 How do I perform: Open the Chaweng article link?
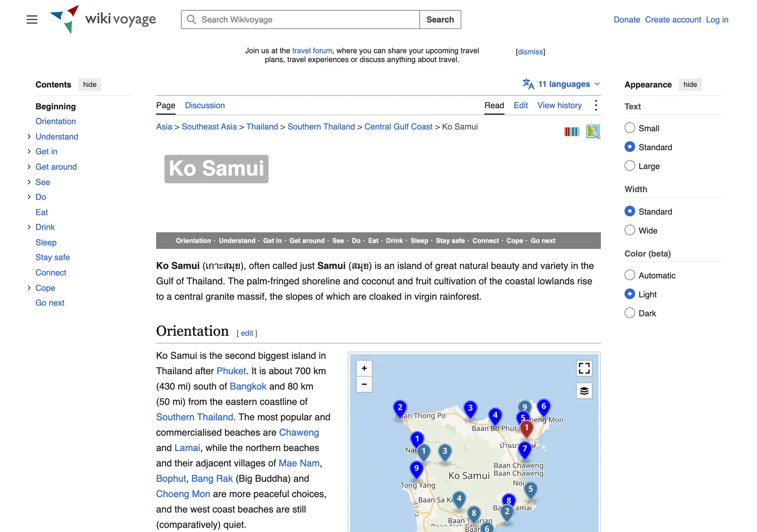click(299, 432)
